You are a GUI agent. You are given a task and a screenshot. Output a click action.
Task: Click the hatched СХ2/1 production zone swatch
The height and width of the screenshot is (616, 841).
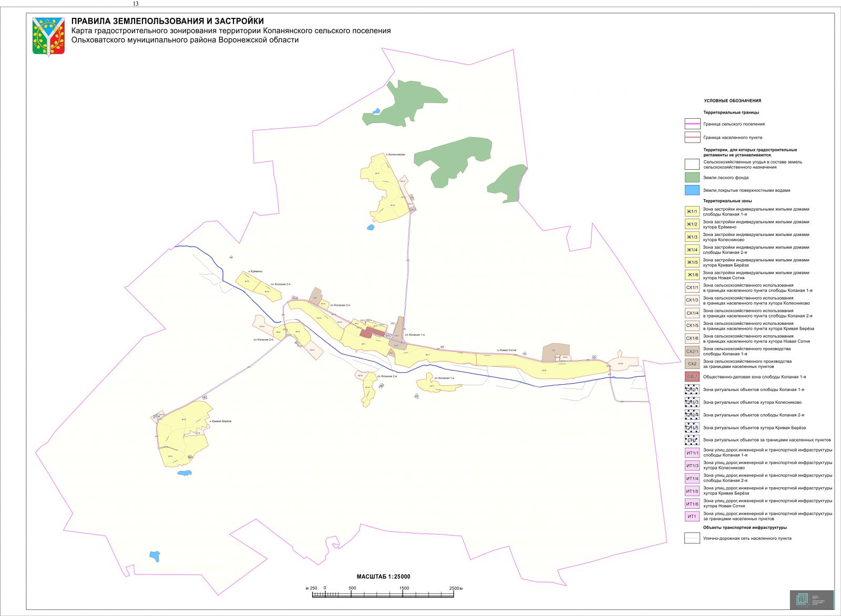(692, 351)
